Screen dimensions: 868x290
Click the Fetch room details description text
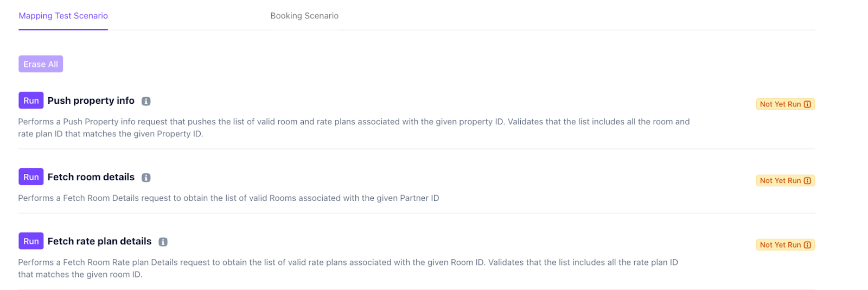pos(228,198)
